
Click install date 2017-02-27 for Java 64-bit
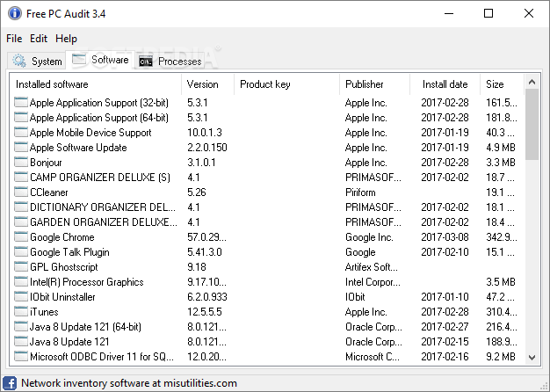[445, 326]
